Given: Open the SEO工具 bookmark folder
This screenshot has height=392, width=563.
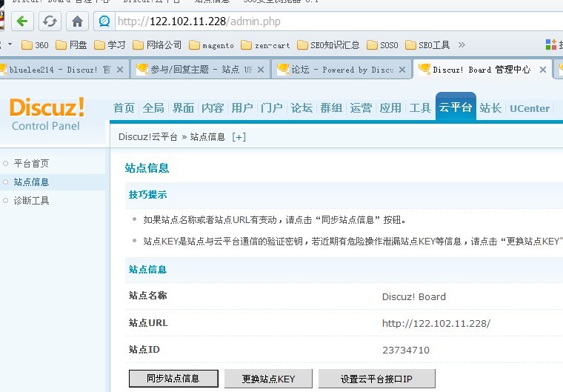Looking at the screenshot, I should (x=427, y=45).
